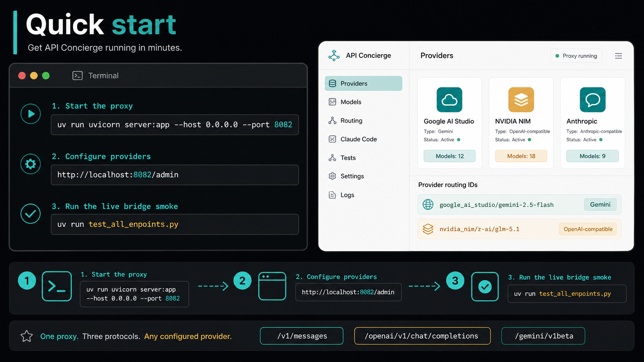
Task: Click the test_all_enpoints.py command box in Terminal
Action: 175,224
